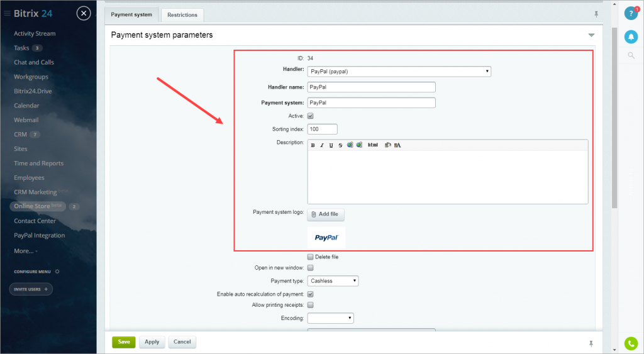Open the Calendar menu item

click(26, 106)
